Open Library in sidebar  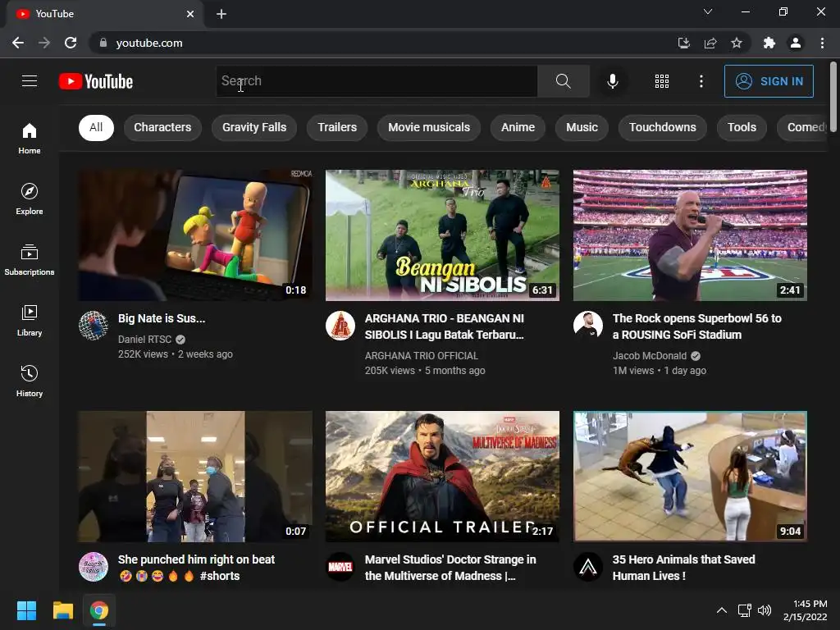30,321
